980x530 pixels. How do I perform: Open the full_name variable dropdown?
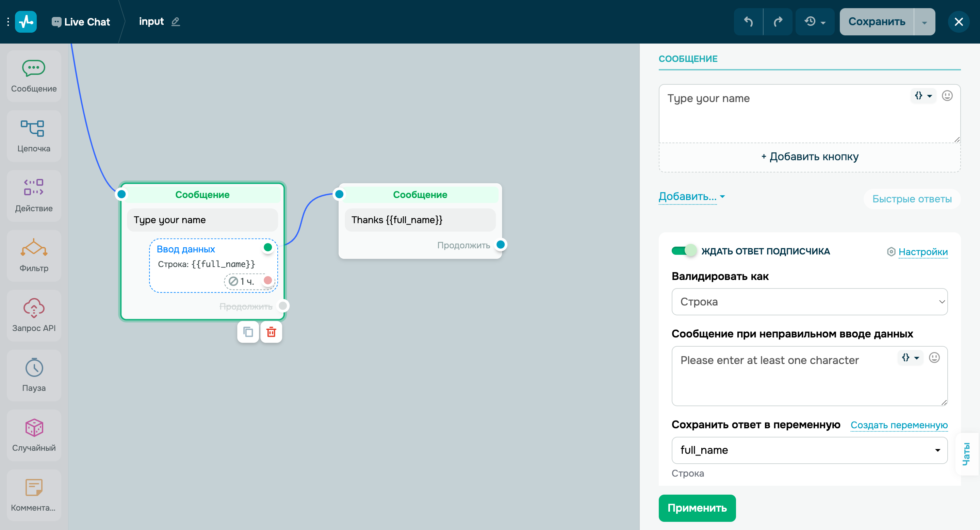coord(809,450)
